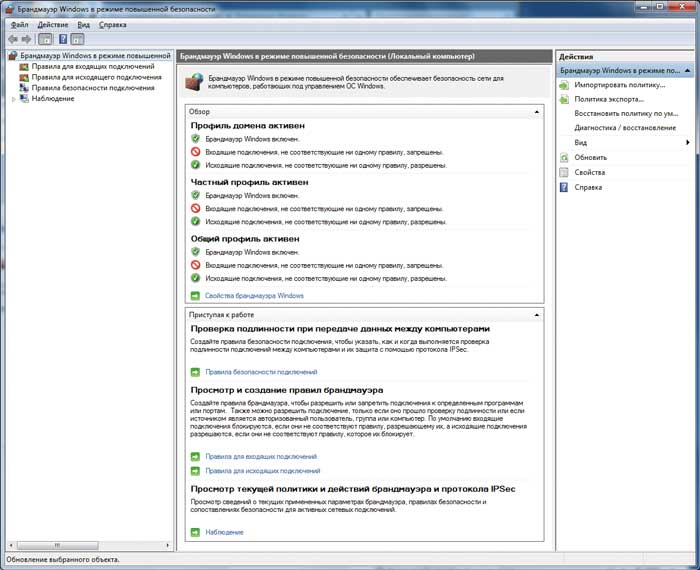Viewport: 700px width, 570px height.
Task: Click the Политика экспорта action icon
Action: tap(565, 99)
